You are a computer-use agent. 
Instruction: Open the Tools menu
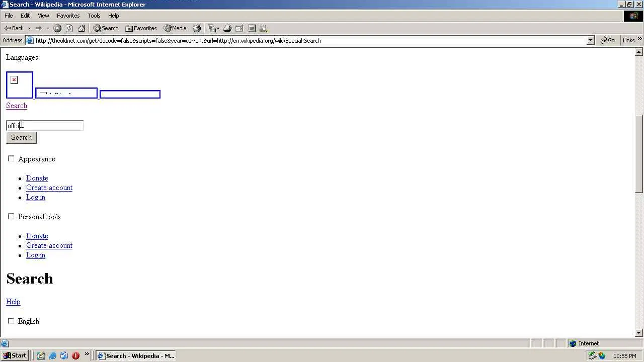pos(94,16)
